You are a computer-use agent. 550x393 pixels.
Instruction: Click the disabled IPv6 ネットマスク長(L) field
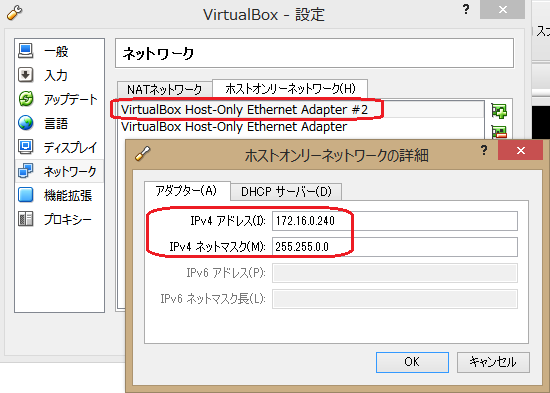pyautogui.click(x=395, y=299)
